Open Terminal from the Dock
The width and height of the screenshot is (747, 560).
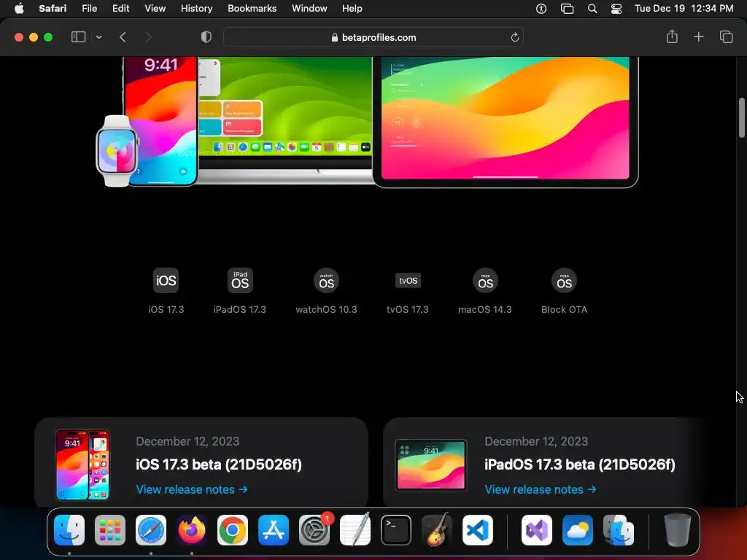396,530
